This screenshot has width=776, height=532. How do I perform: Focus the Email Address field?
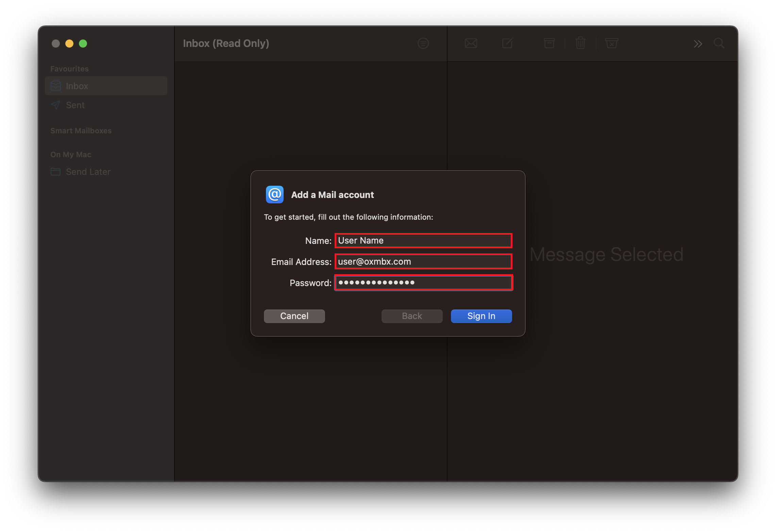pos(423,262)
